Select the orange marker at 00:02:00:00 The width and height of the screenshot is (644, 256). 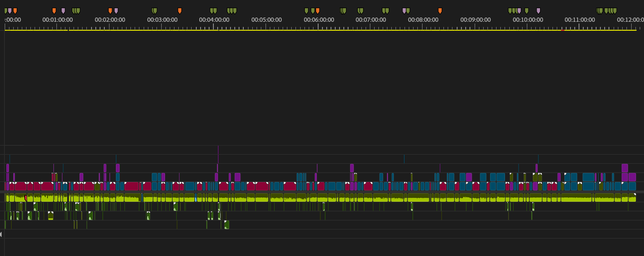pos(111,11)
